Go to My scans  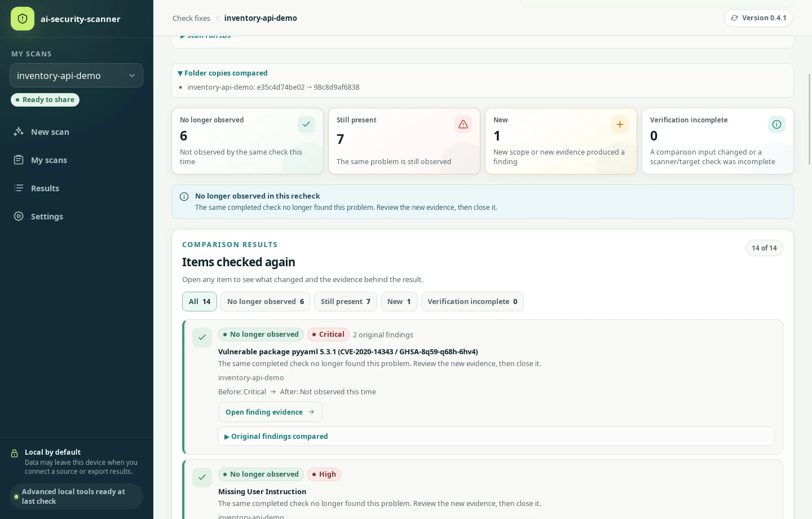tap(76, 160)
